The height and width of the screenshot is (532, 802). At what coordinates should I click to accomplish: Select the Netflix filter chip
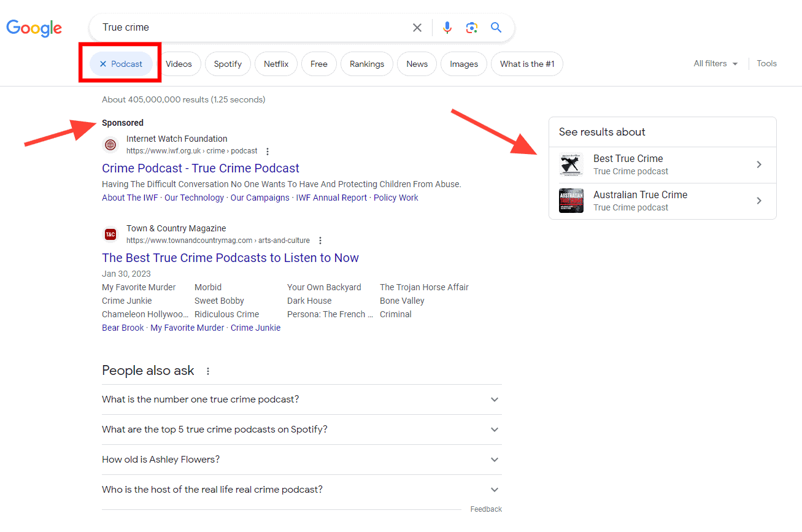[x=276, y=64]
